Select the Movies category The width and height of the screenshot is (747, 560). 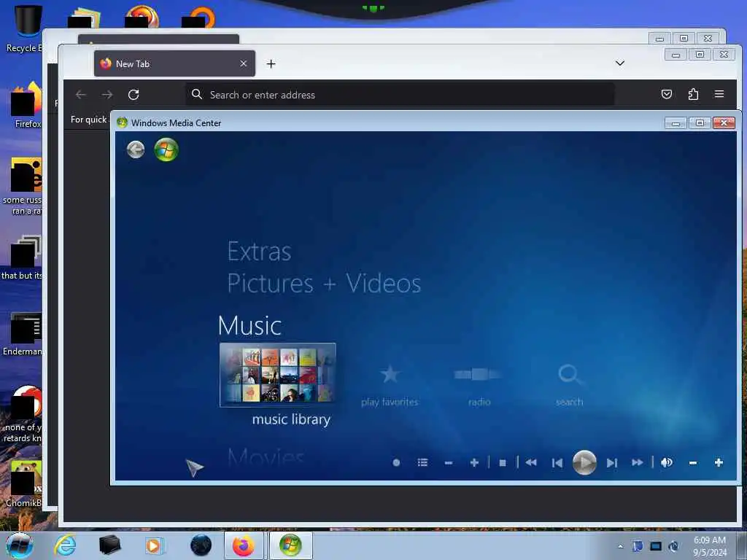266,457
